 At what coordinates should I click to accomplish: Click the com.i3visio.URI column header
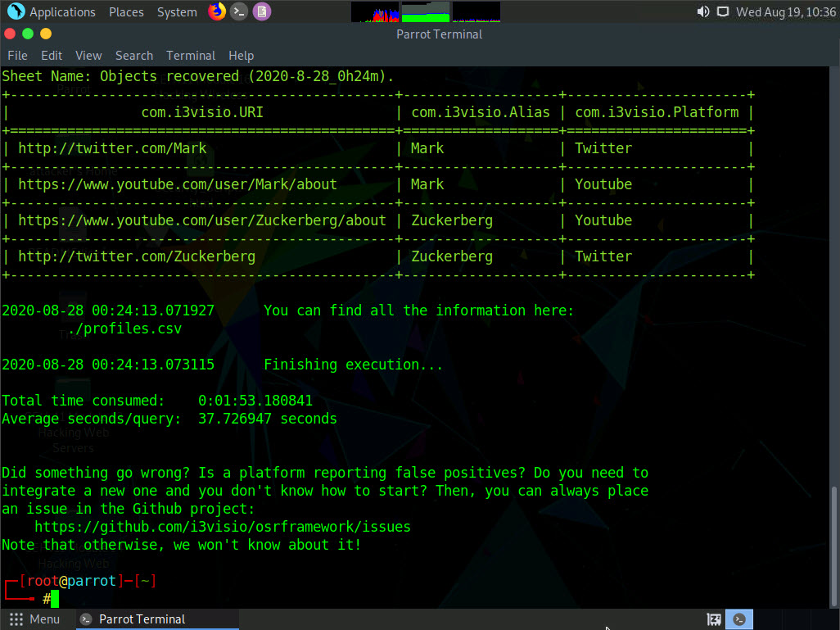[x=202, y=112]
